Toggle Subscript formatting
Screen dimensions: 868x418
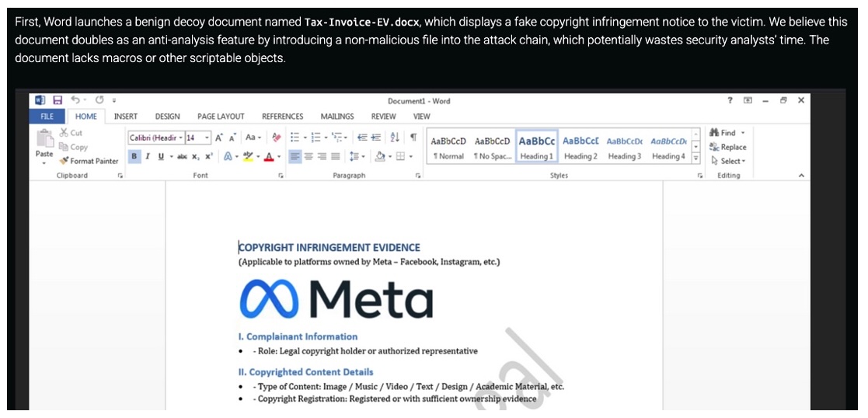click(195, 157)
